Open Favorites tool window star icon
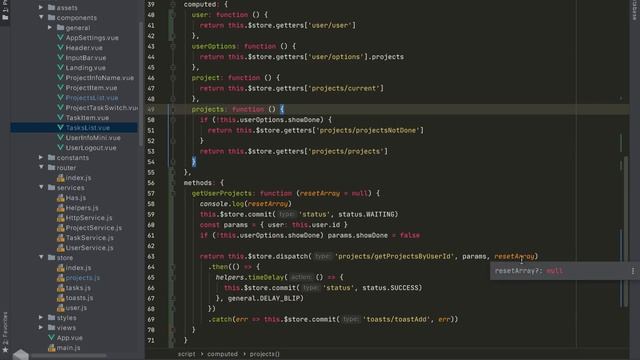Image resolution: width=640 pixels, height=360 pixels. tap(5, 350)
